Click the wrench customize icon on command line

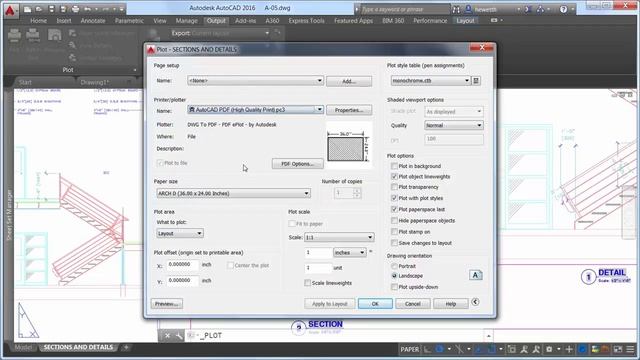coord(179,336)
